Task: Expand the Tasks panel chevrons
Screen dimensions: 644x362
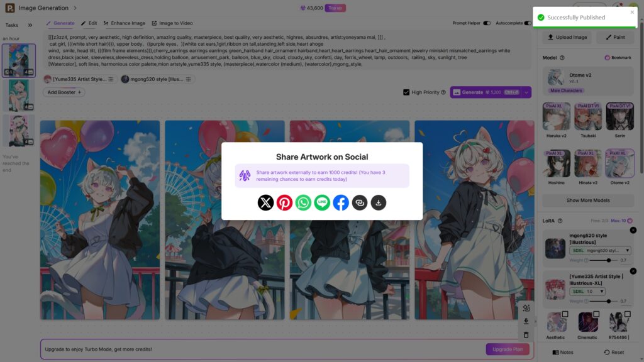Action: tap(30, 25)
